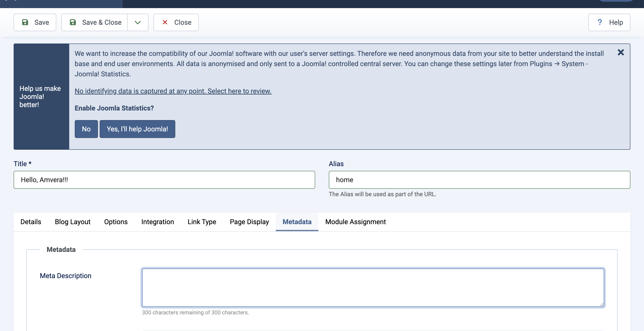Screen dimensions: 644x331
Task: Expand the Save & Close dropdown arrow
Action: coord(138,22)
